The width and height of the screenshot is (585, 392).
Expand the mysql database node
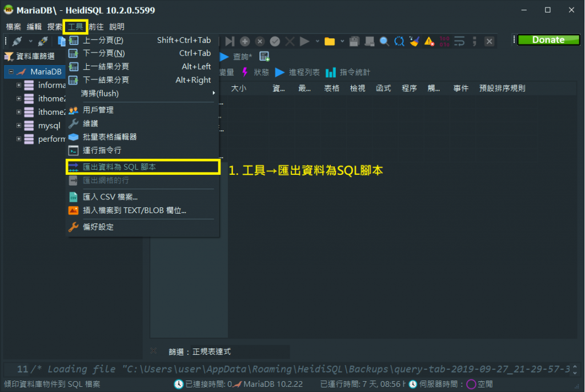[x=19, y=126]
